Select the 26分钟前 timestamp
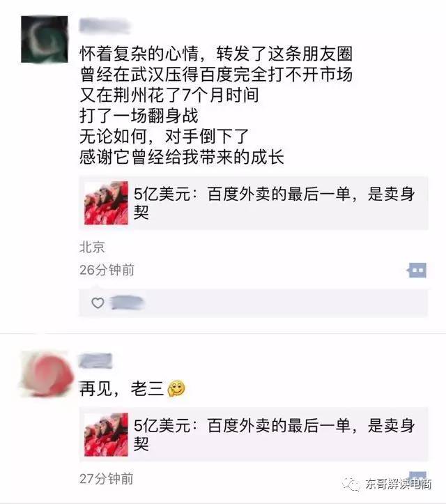The width and height of the screenshot is (446, 504). [x=107, y=270]
